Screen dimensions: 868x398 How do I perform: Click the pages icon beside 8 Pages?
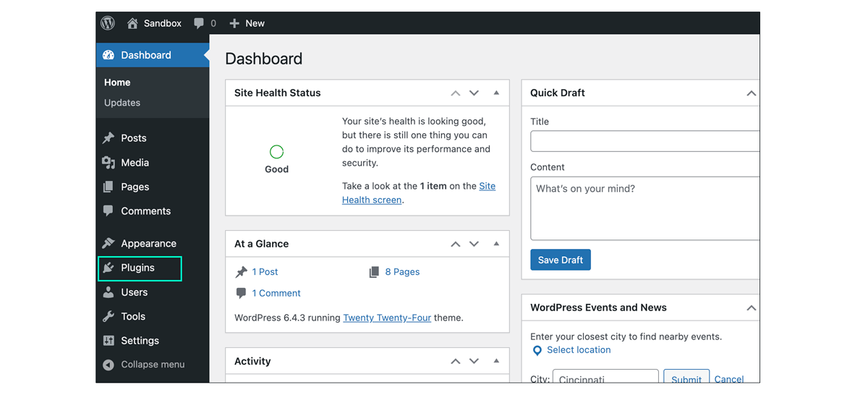(374, 272)
